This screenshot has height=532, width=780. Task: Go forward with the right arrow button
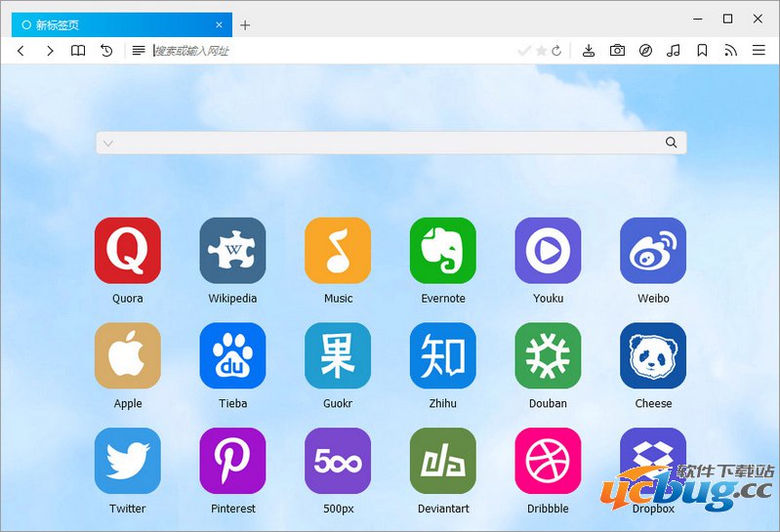pyautogui.click(x=50, y=50)
